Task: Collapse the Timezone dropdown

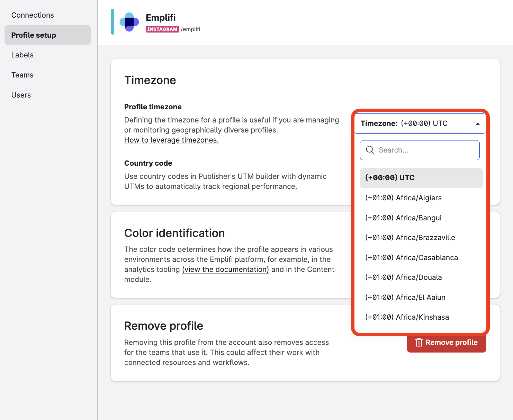Action: pyautogui.click(x=420, y=124)
